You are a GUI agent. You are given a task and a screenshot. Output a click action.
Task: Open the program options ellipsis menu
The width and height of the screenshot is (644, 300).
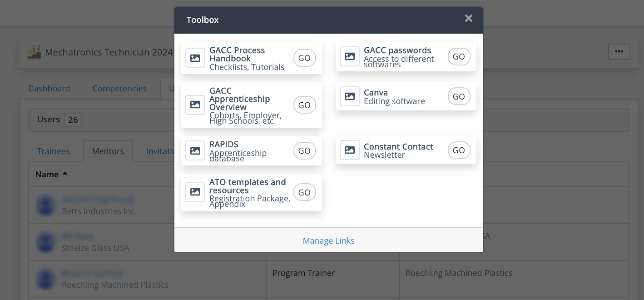(x=619, y=52)
